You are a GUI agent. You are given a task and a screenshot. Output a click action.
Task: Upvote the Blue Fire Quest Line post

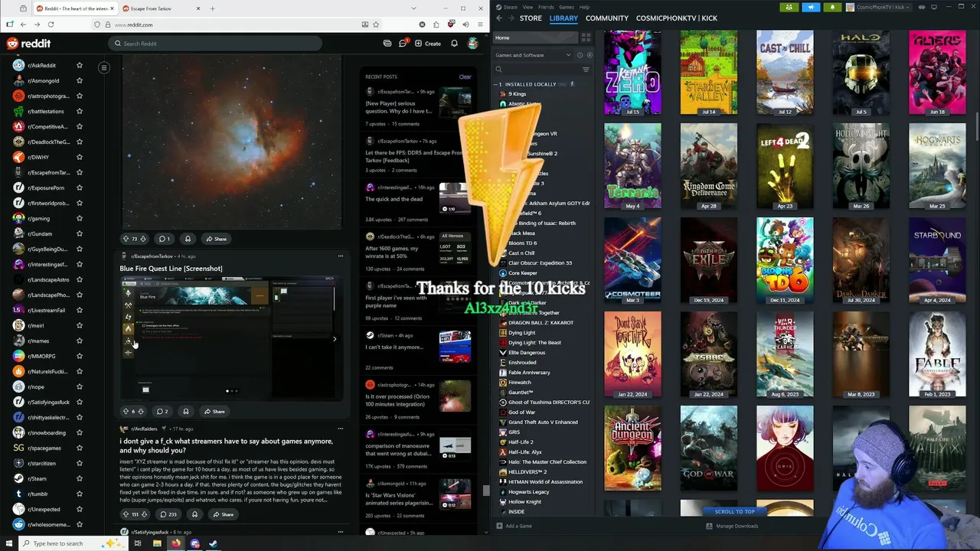[x=126, y=412]
